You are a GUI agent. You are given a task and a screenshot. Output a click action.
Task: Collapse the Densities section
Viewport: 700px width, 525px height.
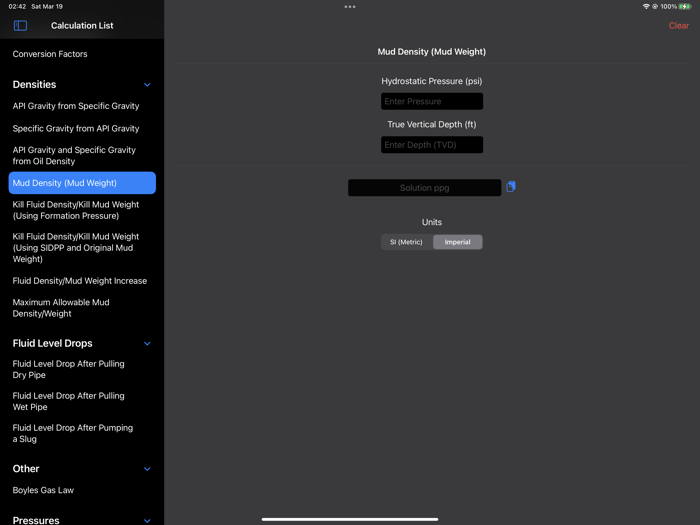(147, 84)
